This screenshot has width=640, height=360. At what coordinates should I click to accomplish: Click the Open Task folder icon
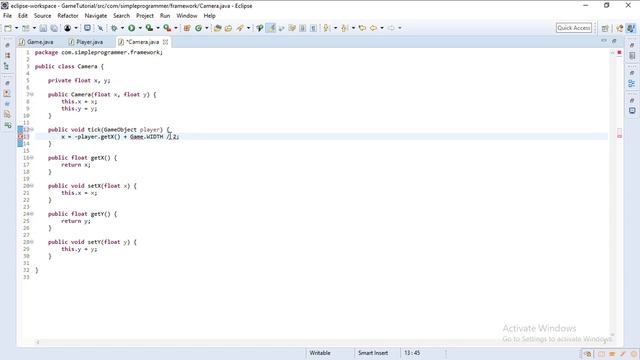[228, 28]
